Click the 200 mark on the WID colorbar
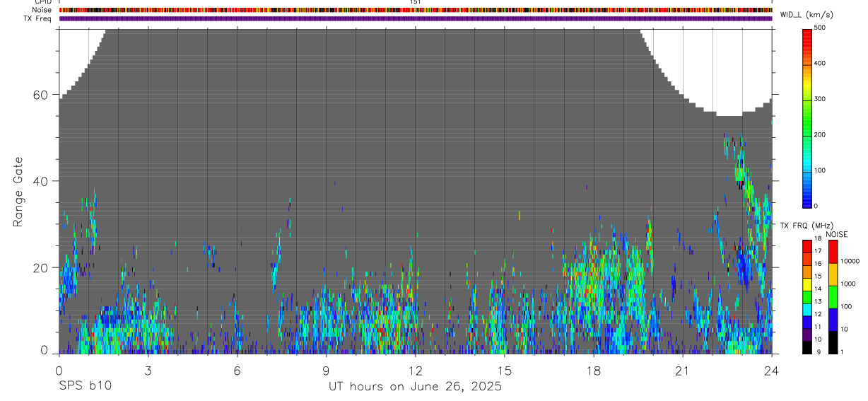 821,134
